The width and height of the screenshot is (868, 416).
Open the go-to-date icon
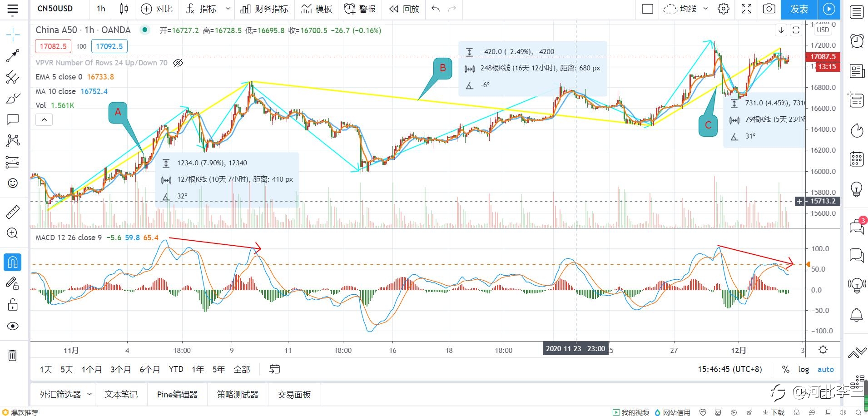pos(274,369)
